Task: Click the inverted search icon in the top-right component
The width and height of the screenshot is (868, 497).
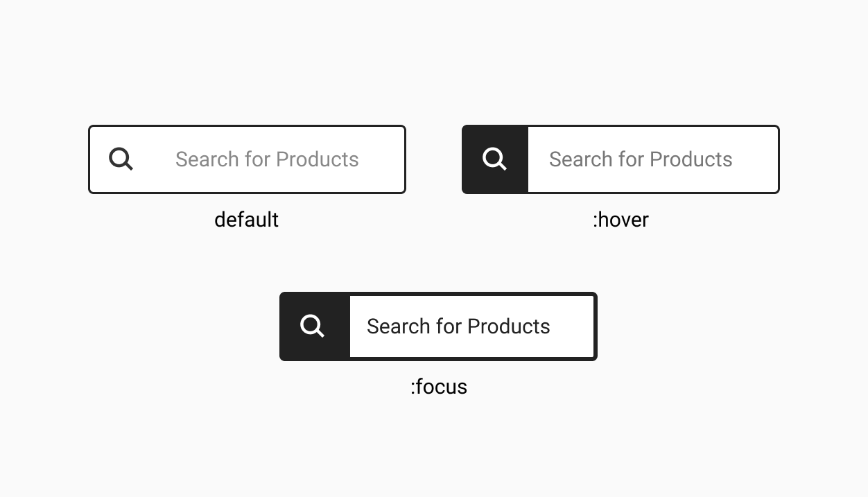Action: 494,159
